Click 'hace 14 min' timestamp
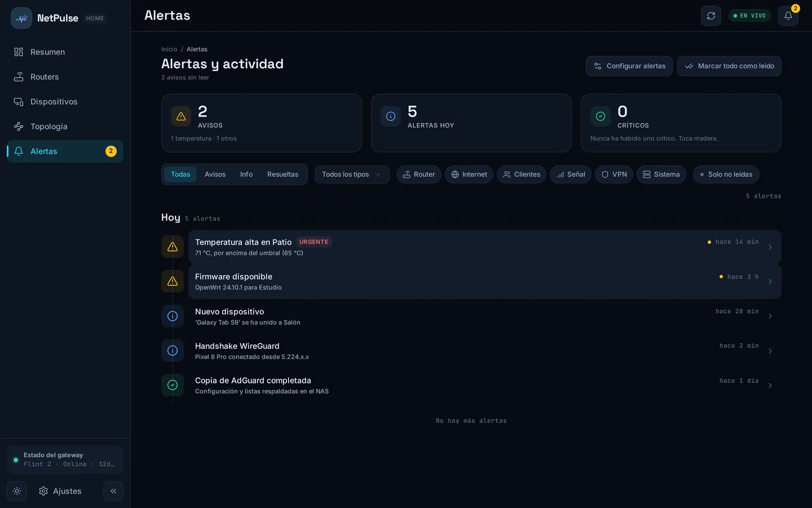This screenshot has width=812, height=508. pos(737,242)
